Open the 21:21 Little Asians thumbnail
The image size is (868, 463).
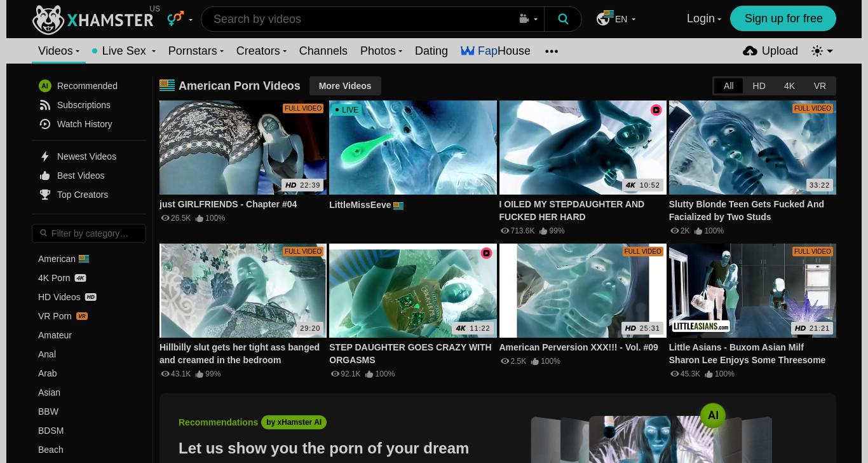click(x=752, y=291)
